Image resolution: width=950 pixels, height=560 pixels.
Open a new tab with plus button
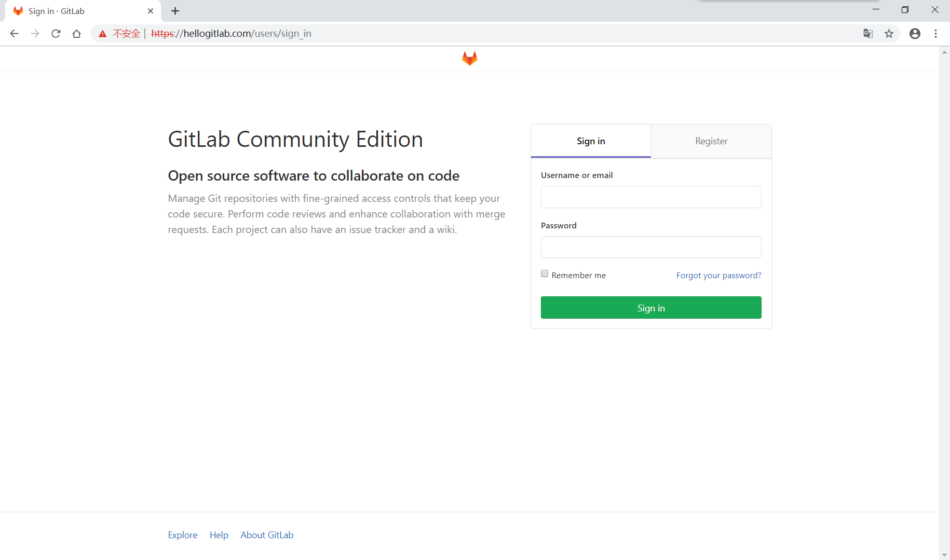point(175,11)
